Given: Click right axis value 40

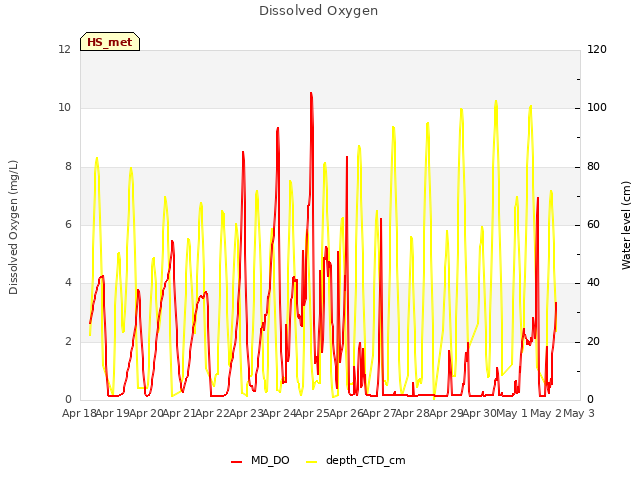Looking at the screenshot, I should click(593, 282).
